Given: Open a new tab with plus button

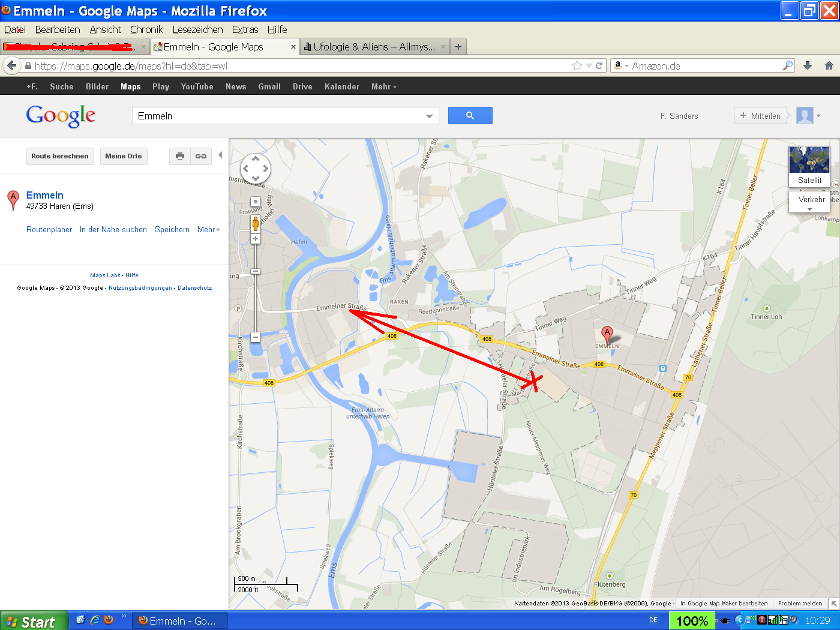Looking at the screenshot, I should click(458, 47).
